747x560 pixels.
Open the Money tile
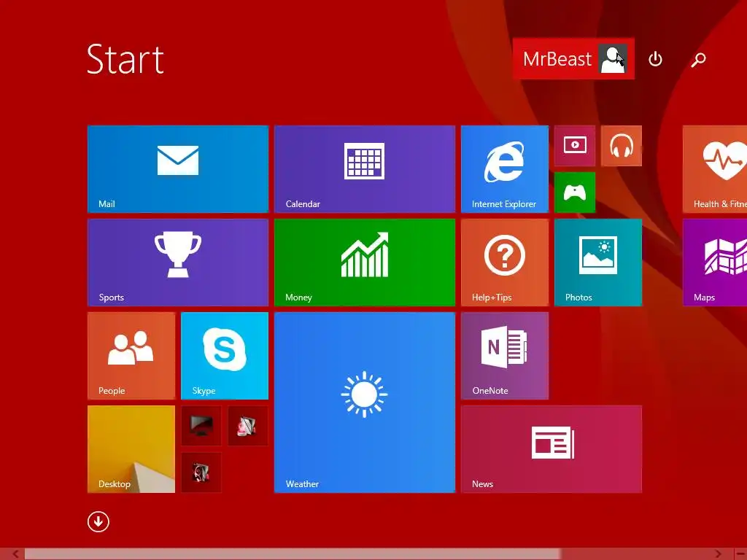365,262
